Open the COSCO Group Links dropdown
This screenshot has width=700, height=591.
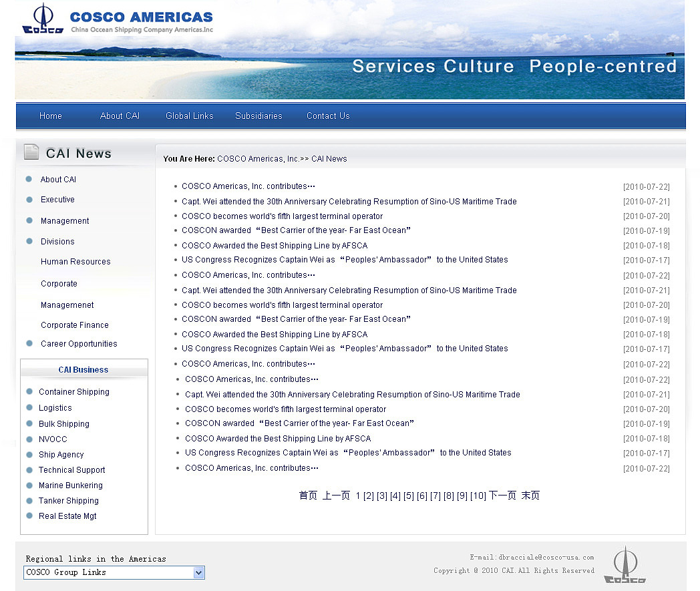(x=107, y=572)
